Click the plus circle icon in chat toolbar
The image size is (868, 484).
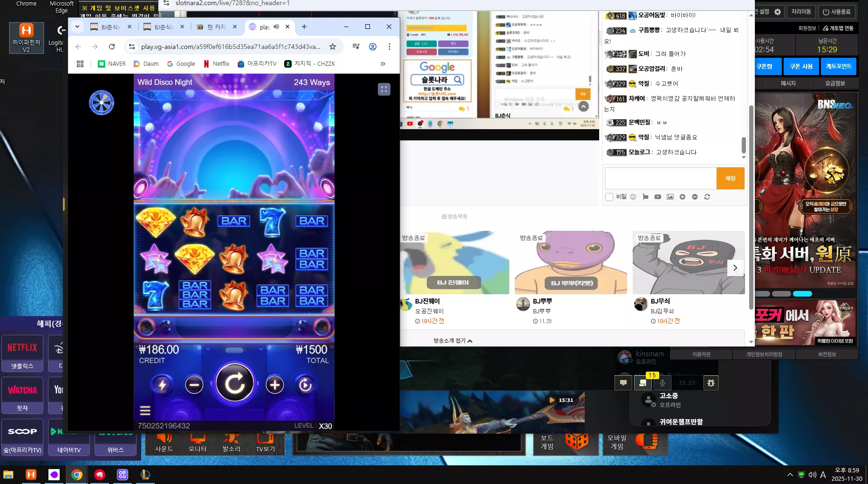point(683,197)
